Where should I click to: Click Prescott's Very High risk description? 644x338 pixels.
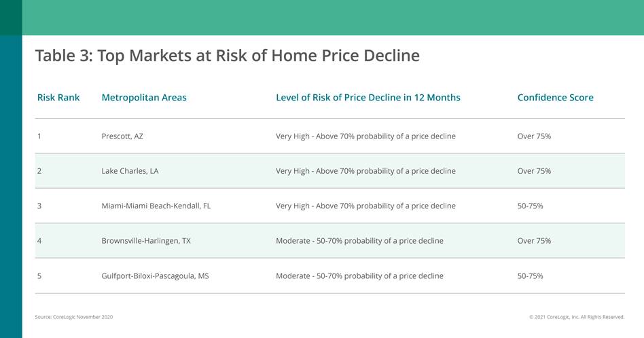(365, 136)
